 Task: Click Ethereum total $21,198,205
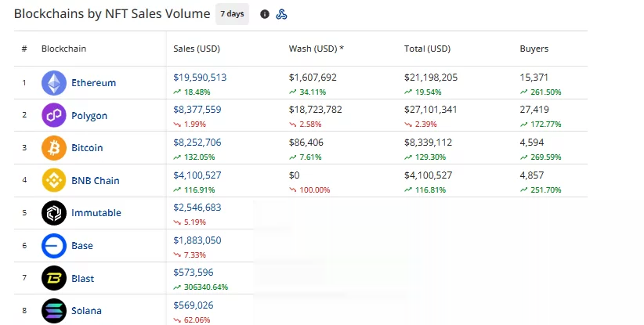click(x=431, y=78)
